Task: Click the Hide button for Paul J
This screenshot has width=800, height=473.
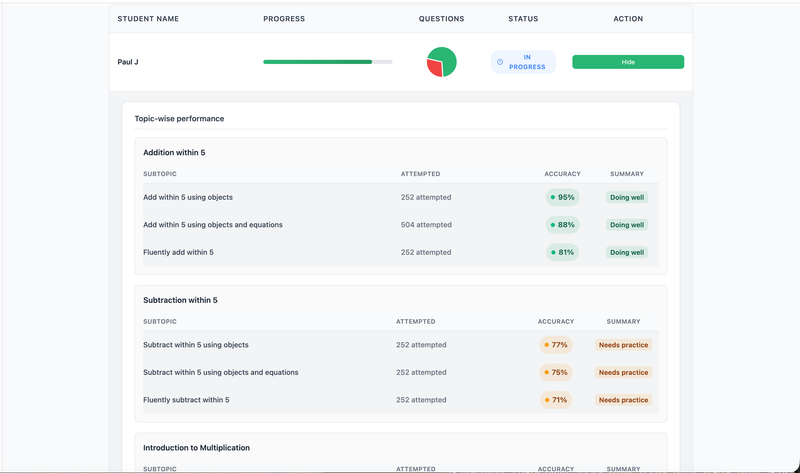Action: 628,62
